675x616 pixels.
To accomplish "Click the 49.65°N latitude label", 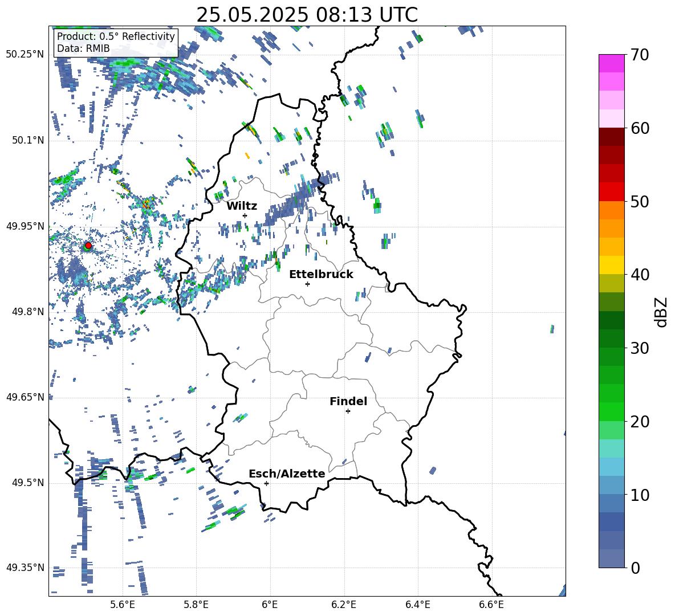I will coord(26,397).
